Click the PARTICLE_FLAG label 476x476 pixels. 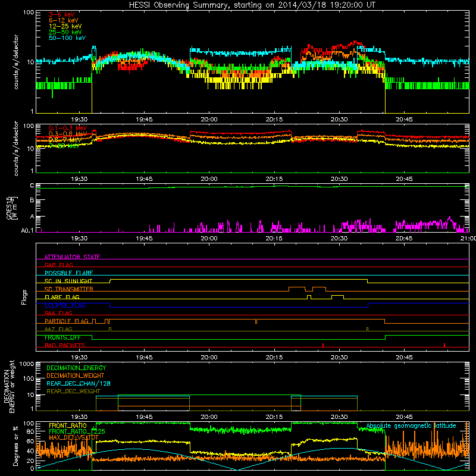(67, 321)
